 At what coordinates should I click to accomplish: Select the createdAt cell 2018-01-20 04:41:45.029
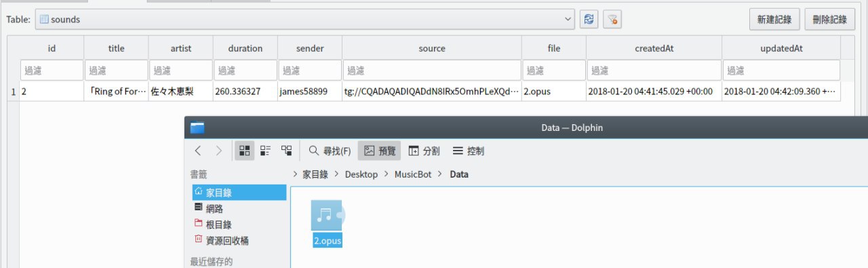pos(654,91)
